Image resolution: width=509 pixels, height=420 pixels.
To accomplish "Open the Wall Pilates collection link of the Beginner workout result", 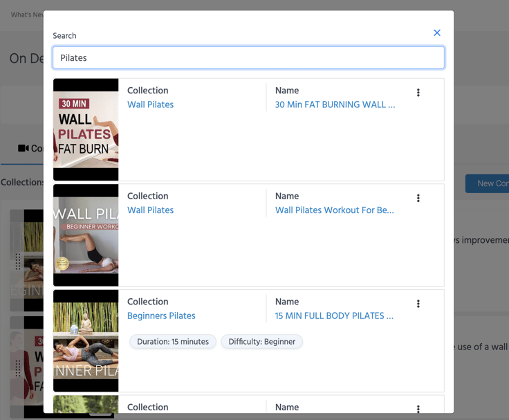I will [150, 210].
